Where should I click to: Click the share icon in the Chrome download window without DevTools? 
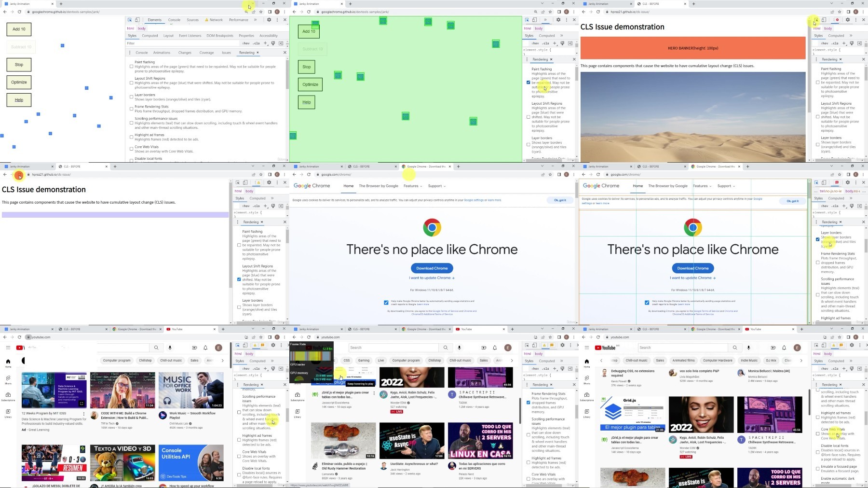click(x=542, y=174)
